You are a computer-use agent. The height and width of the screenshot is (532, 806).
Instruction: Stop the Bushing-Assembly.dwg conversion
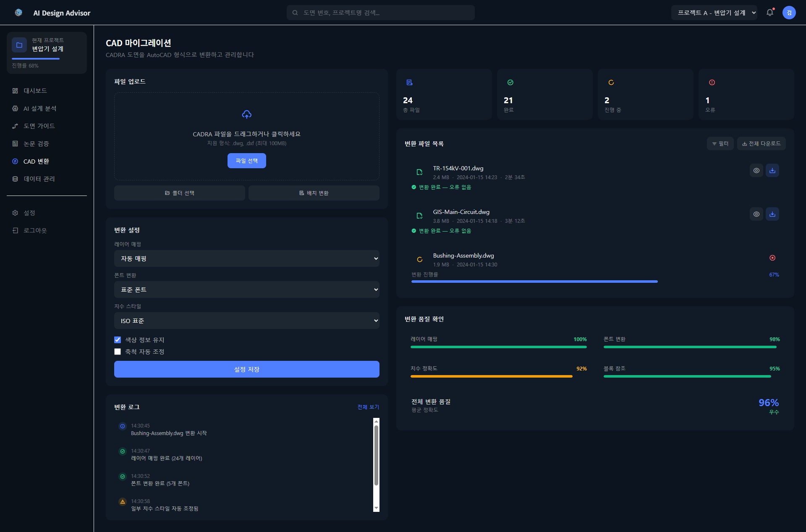772,258
